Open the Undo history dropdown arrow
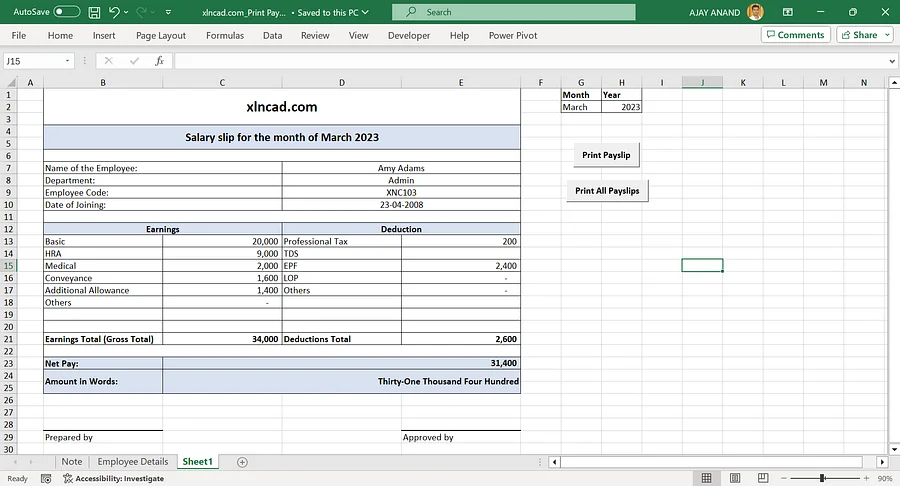The height and width of the screenshot is (486, 900). (126, 12)
